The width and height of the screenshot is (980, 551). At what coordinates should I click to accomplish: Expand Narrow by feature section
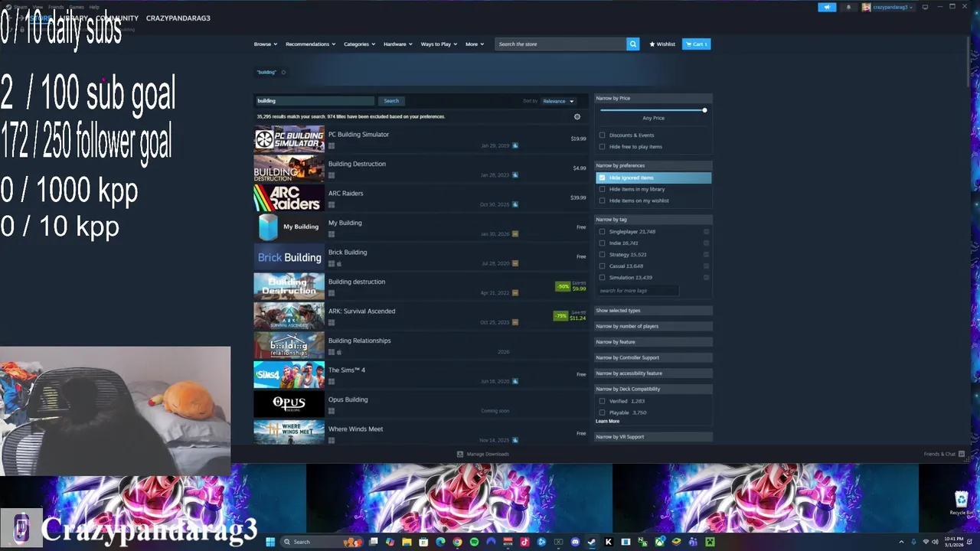click(653, 342)
